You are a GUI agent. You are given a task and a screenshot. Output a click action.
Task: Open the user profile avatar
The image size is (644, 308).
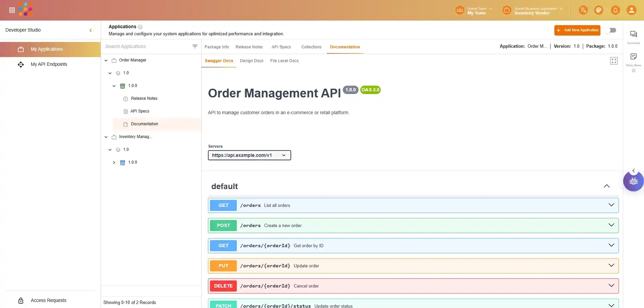coord(631,10)
